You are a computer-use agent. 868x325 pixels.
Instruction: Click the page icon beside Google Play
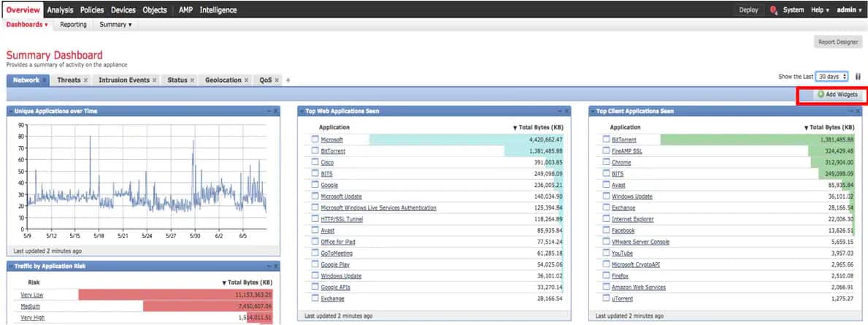pyautogui.click(x=315, y=264)
